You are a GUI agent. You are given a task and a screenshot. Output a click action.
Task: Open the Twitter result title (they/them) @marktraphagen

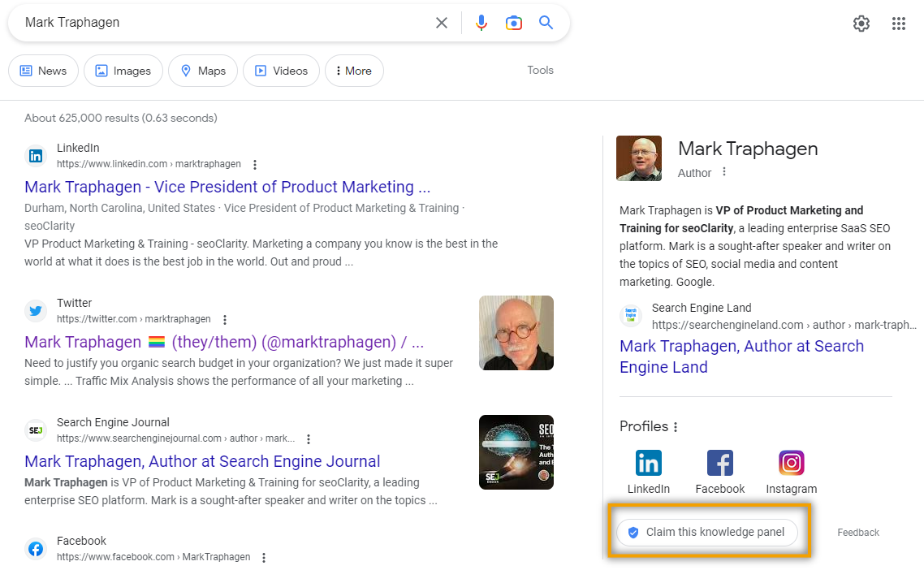[224, 342]
